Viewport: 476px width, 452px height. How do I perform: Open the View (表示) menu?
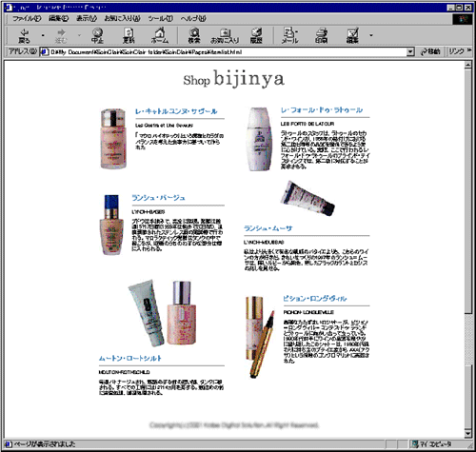point(87,18)
